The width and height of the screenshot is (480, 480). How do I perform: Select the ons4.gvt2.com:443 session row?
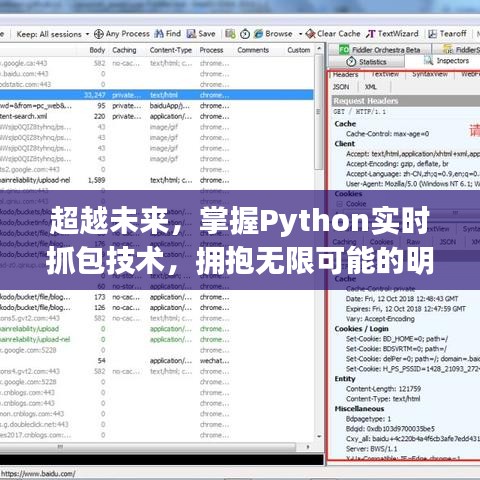157,371
